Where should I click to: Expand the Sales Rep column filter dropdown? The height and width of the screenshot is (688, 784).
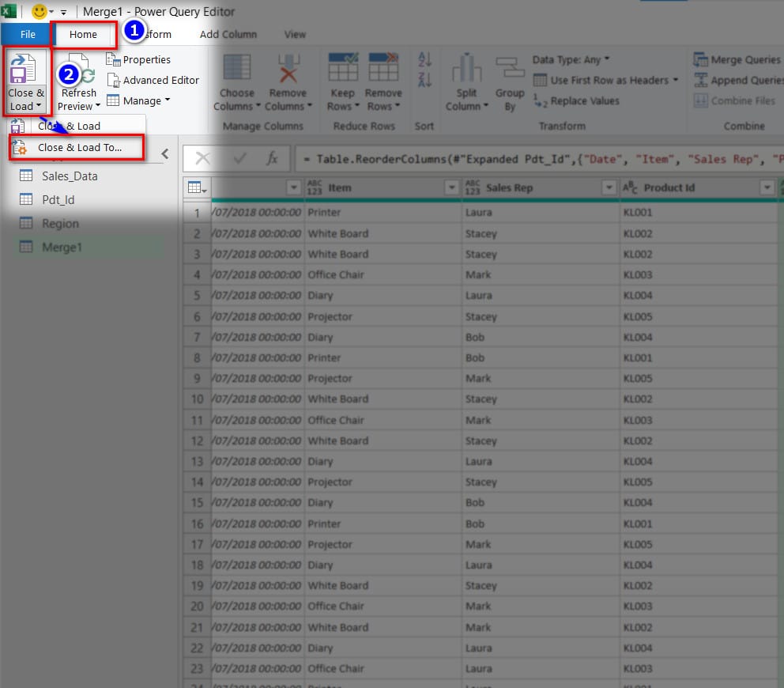(609, 187)
